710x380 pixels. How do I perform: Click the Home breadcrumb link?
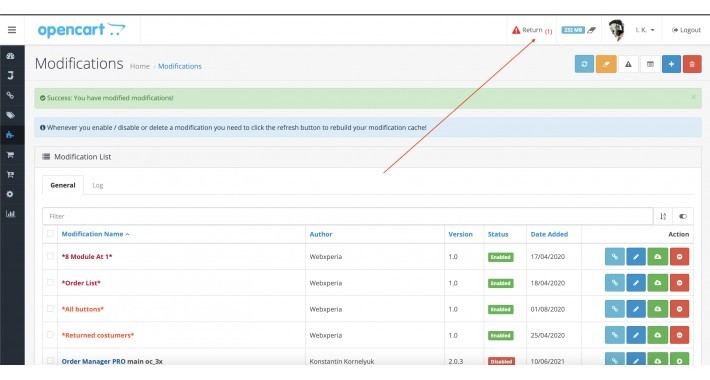pyautogui.click(x=139, y=66)
